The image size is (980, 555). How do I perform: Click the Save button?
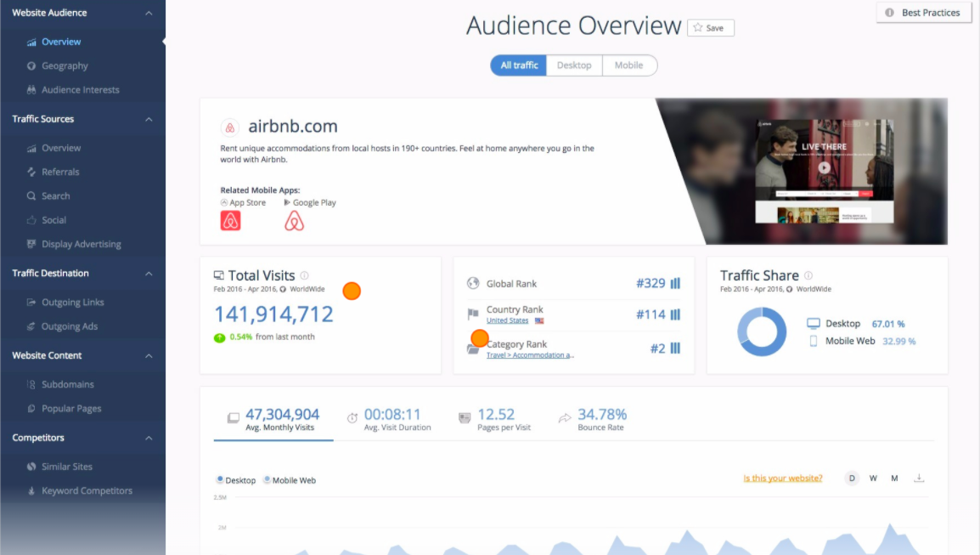(x=710, y=28)
